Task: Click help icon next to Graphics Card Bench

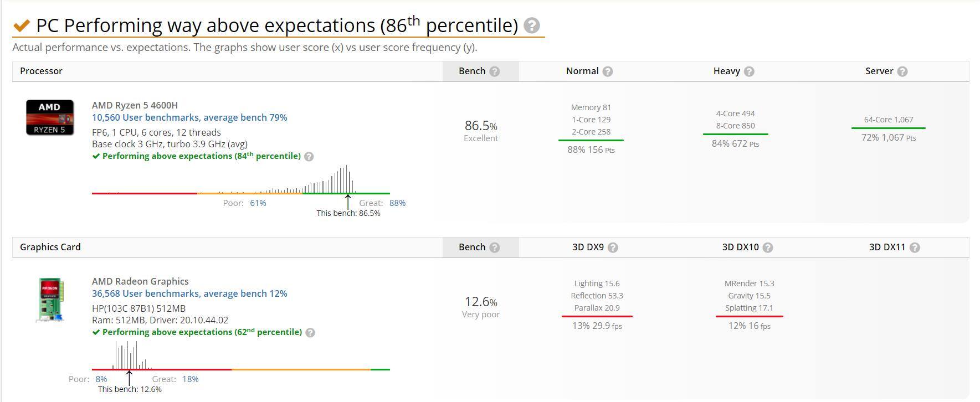Action: (x=495, y=248)
